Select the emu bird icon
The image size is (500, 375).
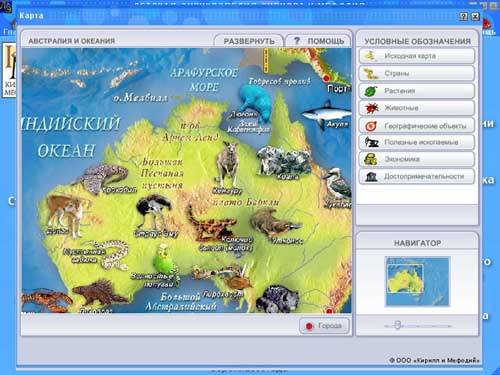[154, 212]
